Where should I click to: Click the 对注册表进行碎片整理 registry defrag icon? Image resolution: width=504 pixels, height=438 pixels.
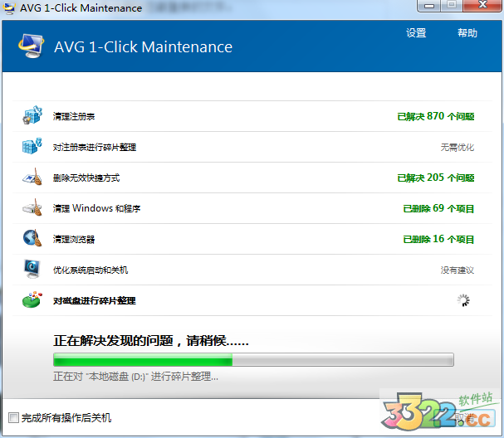[32, 147]
